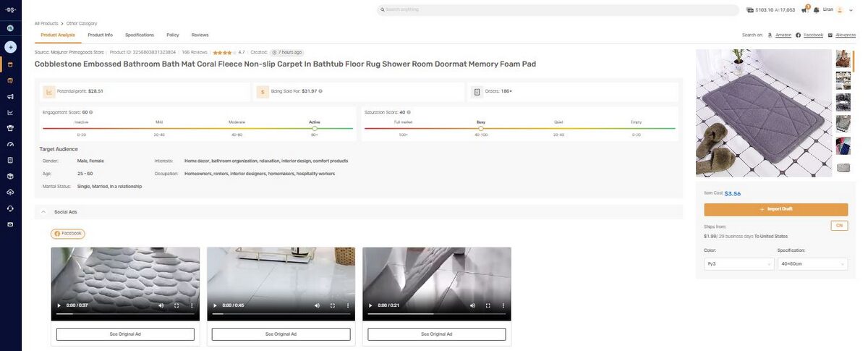Click the Search anything input field
Image resolution: width=868 pixels, height=351 pixels.
point(557,9)
